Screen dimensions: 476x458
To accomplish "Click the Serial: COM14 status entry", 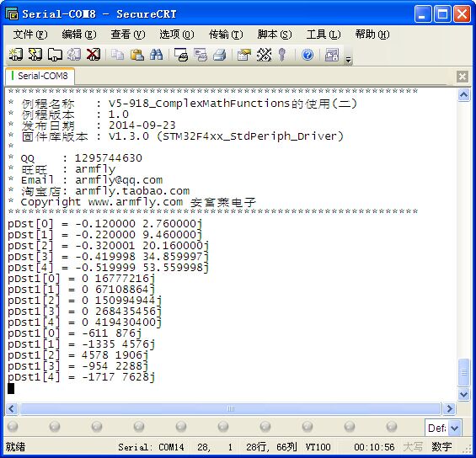I will pos(151,447).
